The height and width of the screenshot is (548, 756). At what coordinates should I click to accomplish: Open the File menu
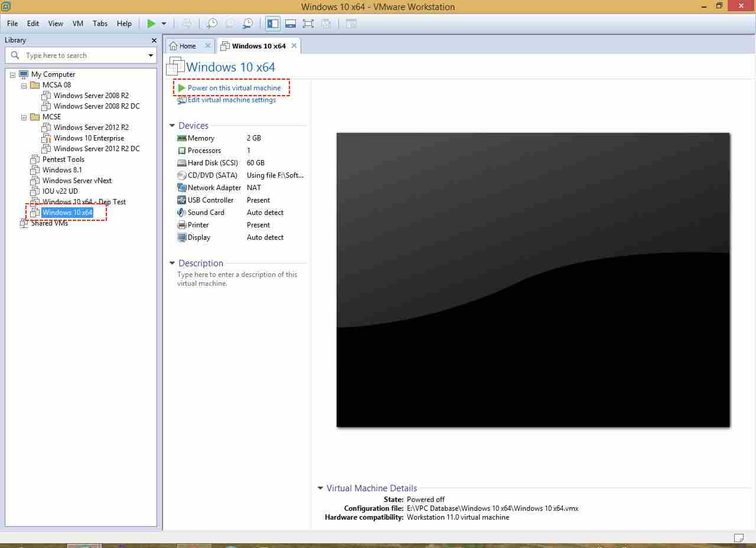[12, 24]
